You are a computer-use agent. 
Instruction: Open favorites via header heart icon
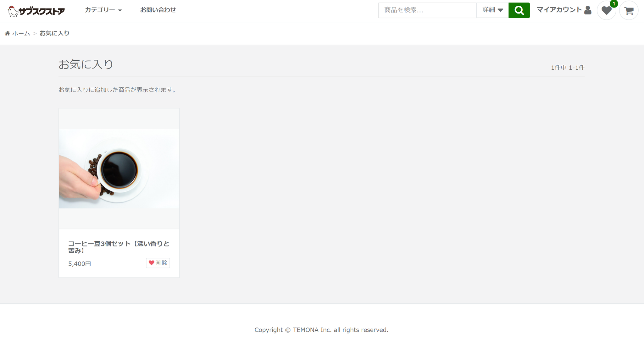[x=606, y=11]
